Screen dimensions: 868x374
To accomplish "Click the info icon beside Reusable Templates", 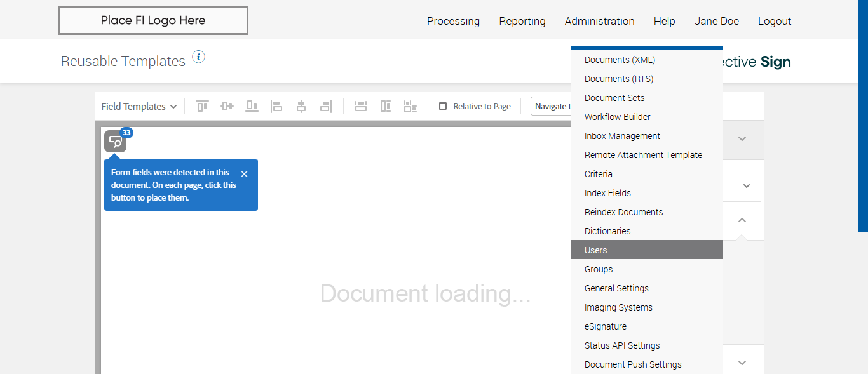I will coord(198,57).
